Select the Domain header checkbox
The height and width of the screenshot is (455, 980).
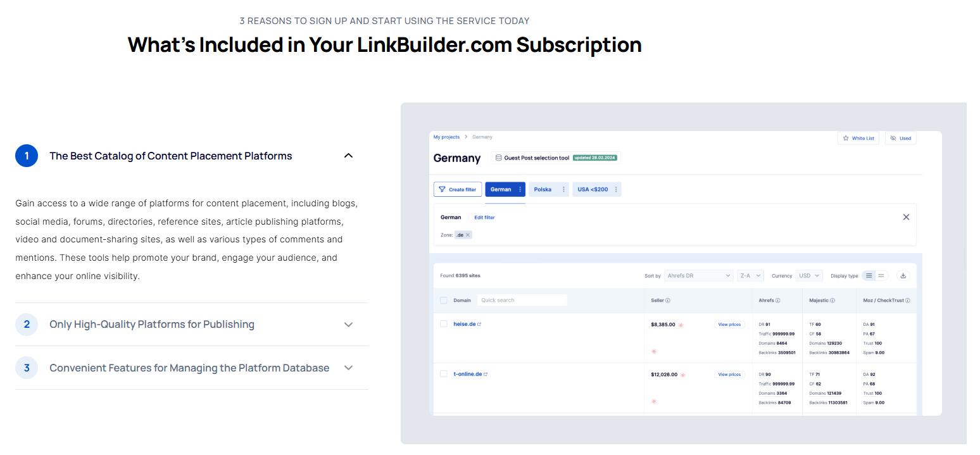click(x=443, y=300)
